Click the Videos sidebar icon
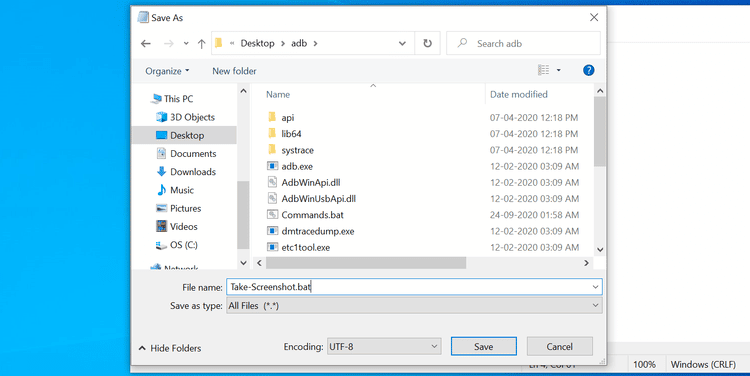The height and width of the screenshot is (376, 750). tap(162, 226)
